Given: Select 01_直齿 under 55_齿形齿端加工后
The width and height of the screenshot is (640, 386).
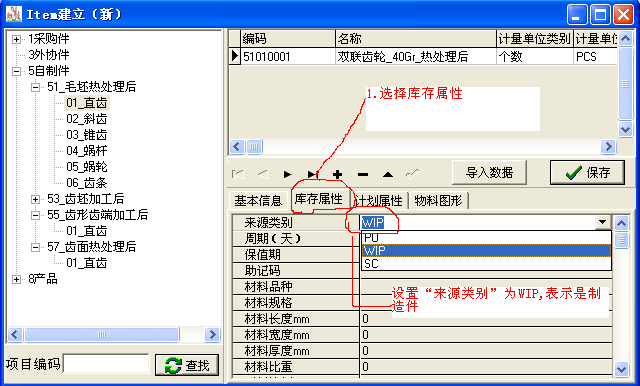Looking at the screenshot, I should 87,231.
